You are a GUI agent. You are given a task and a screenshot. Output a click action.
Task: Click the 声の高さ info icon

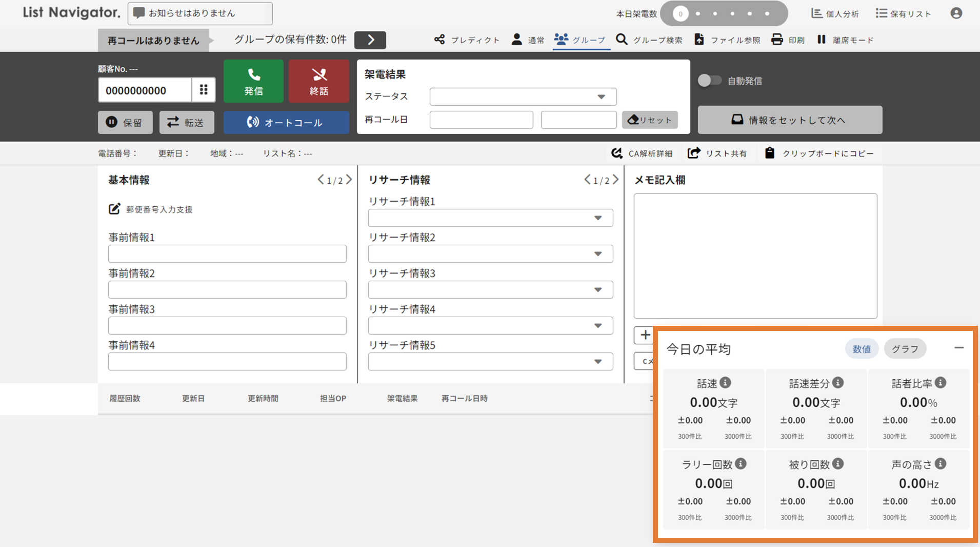940,464
